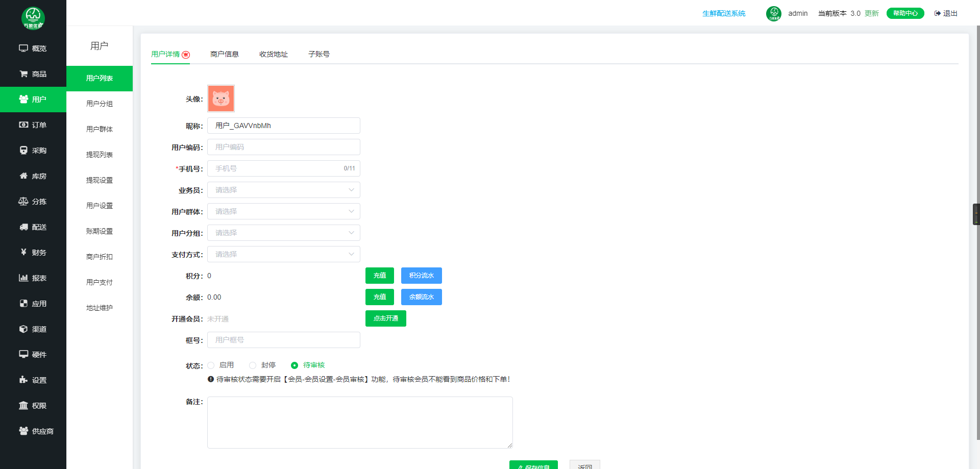Click the 库房 warehouse home icon
This screenshot has height=469, width=980.
click(x=23, y=176)
